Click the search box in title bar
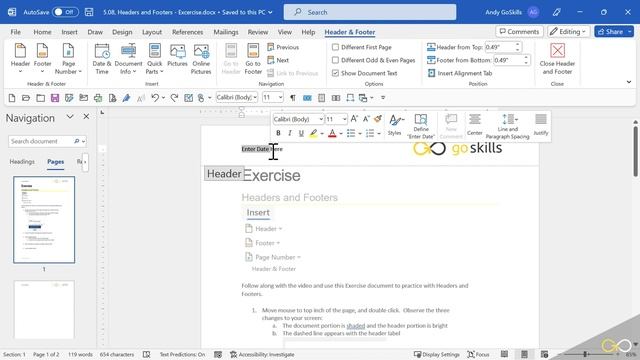This screenshot has height=360, width=640. coord(370,12)
